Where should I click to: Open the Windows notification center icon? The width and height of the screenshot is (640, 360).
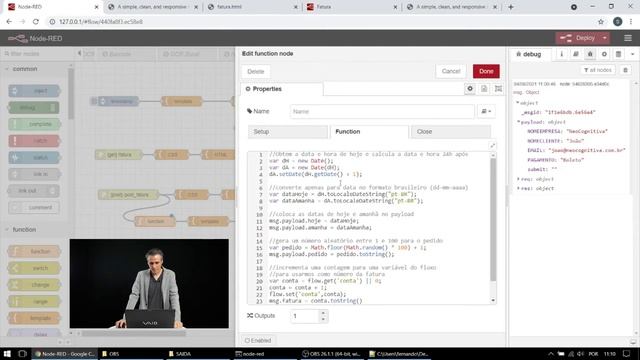627,354
